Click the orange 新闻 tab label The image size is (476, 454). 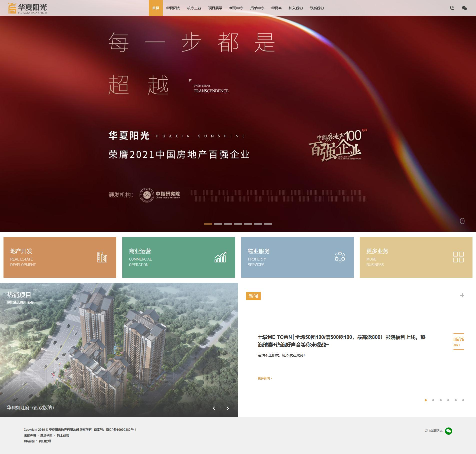click(x=253, y=296)
